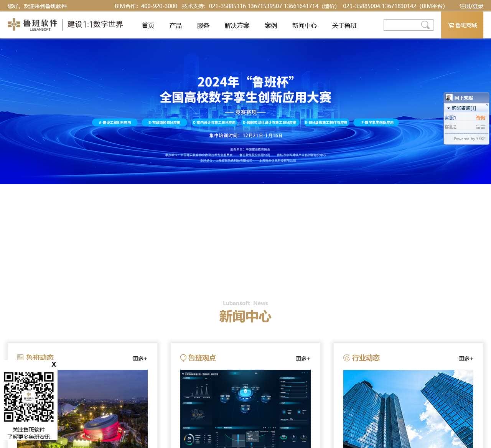Click the F-数字孪生创新应用 pill
The image size is (491, 448).
(x=377, y=122)
